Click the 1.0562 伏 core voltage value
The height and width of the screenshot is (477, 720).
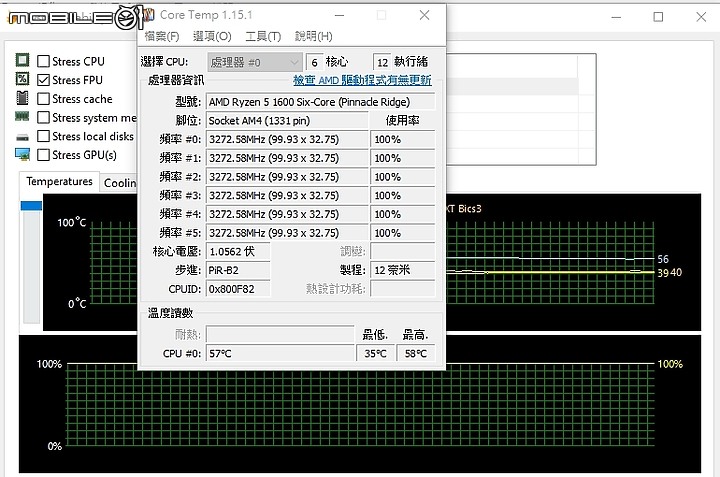pos(238,252)
